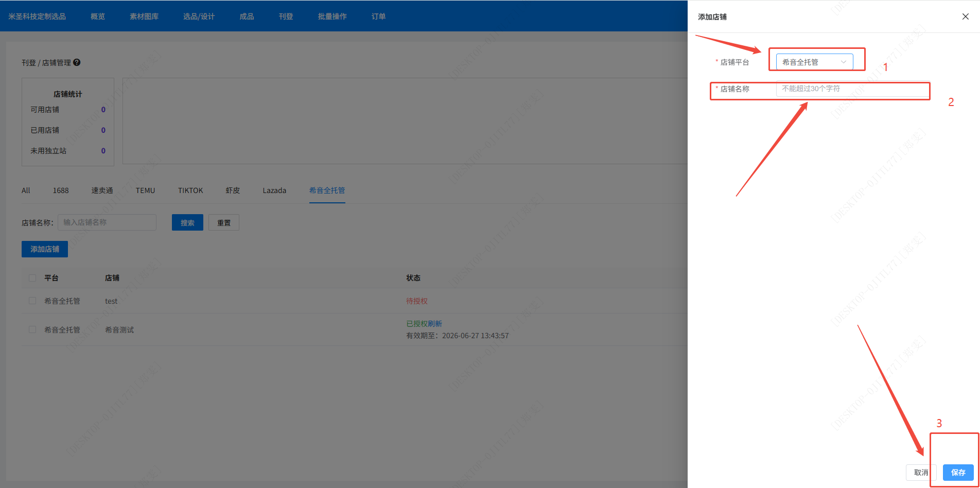The height and width of the screenshot is (488, 980).
Task: Click the blue 搜索 button
Action: (187, 222)
